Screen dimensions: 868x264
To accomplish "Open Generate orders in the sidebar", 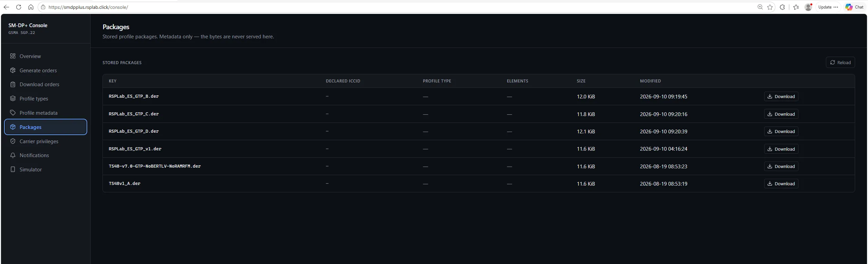I will pos(45,70).
